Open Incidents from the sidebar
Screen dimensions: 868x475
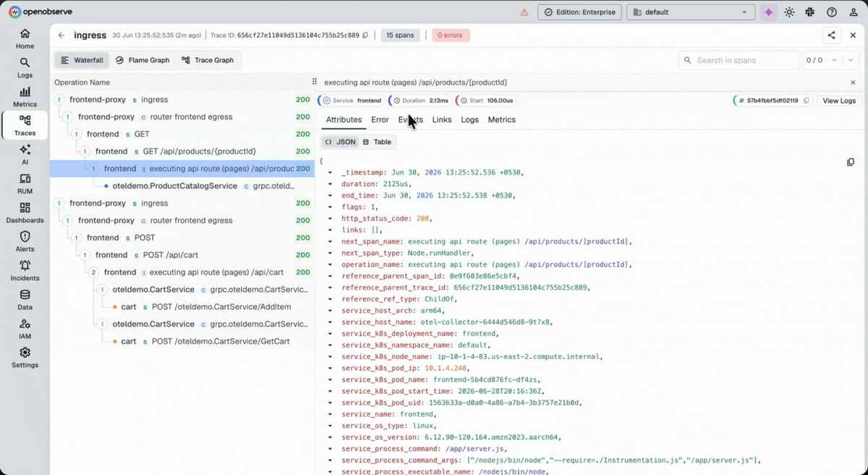pos(25,271)
